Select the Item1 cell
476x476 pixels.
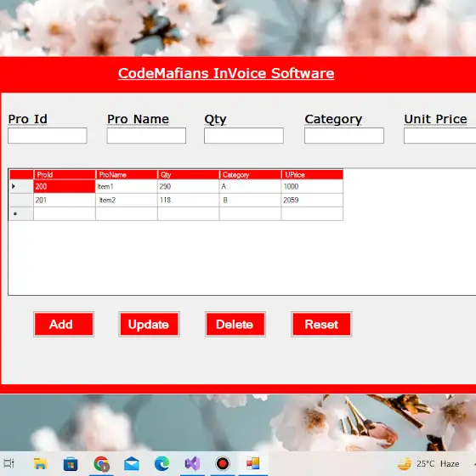[127, 186]
